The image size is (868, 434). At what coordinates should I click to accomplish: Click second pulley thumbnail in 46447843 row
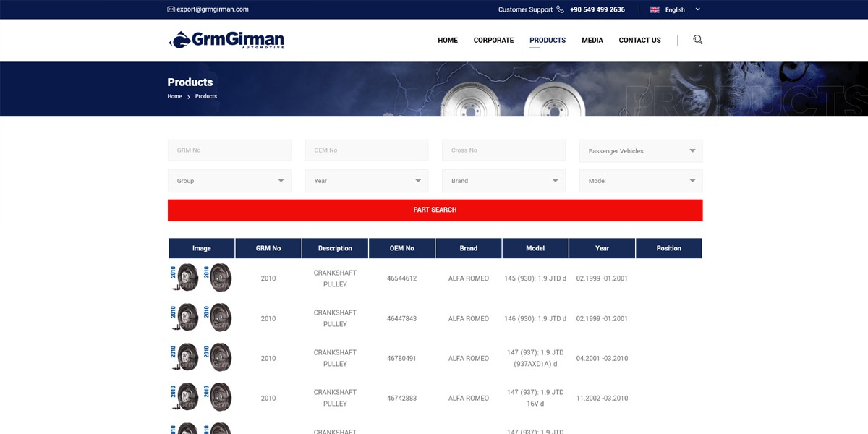pyautogui.click(x=218, y=318)
